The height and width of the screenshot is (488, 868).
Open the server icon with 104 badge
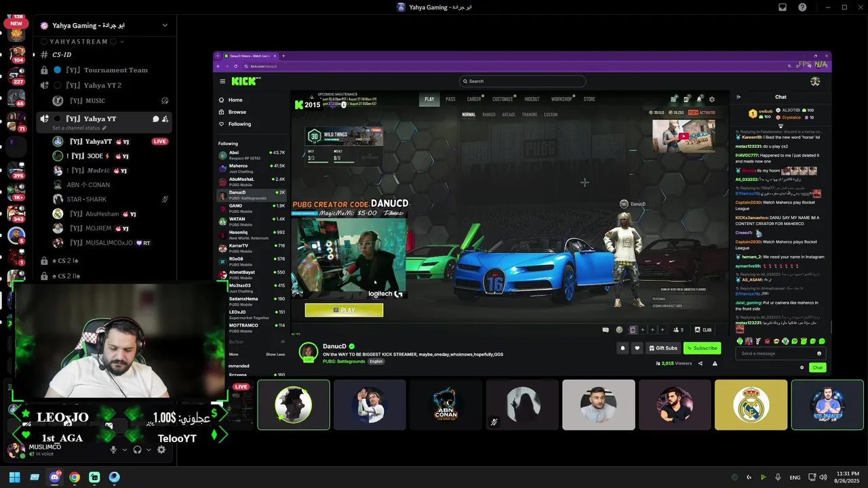point(16,53)
